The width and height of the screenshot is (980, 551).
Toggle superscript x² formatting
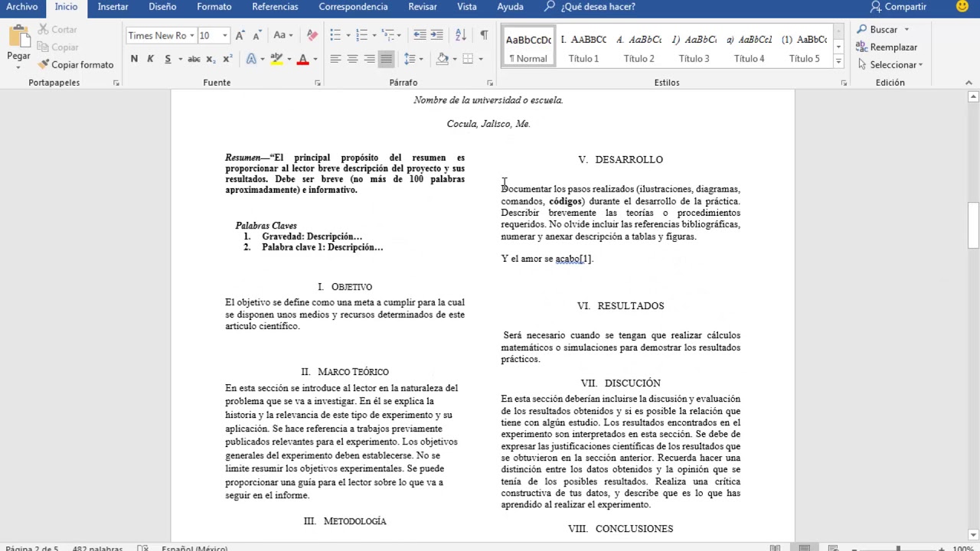coord(227,59)
